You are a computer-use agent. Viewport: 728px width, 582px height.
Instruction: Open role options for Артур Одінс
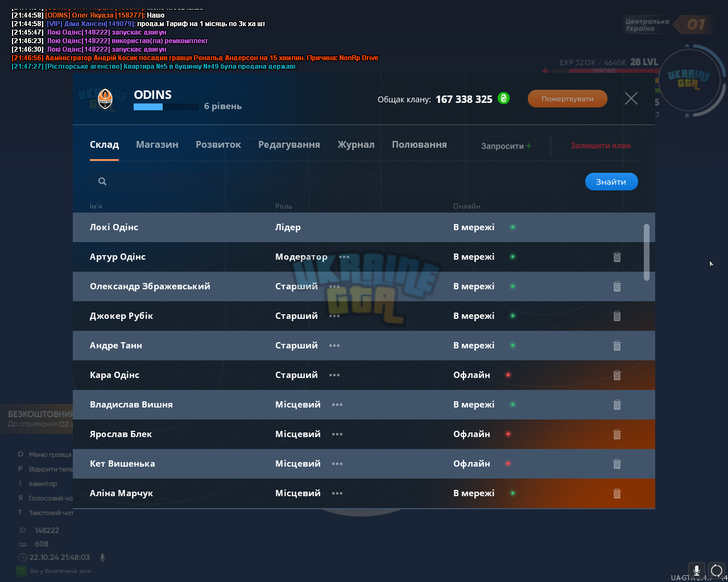pyautogui.click(x=344, y=257)
